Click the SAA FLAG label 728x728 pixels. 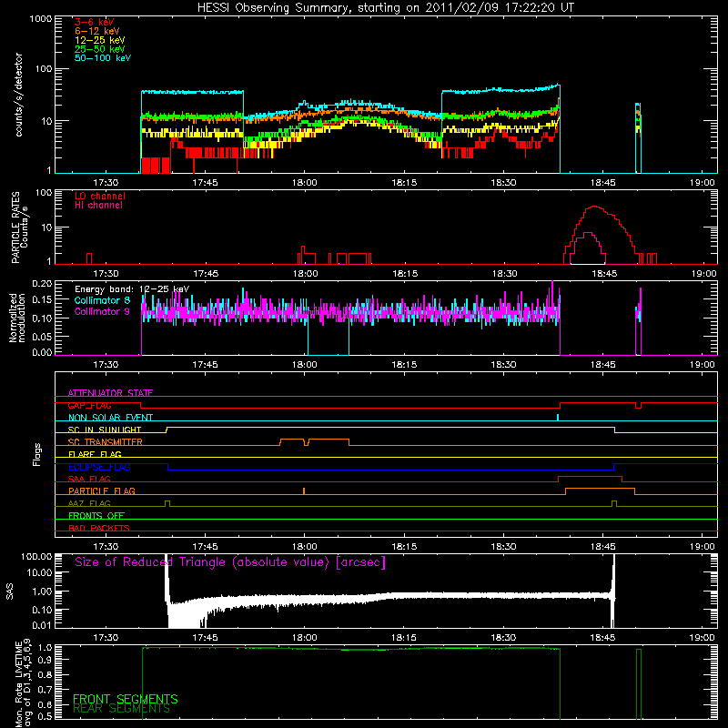coord(89,479)
